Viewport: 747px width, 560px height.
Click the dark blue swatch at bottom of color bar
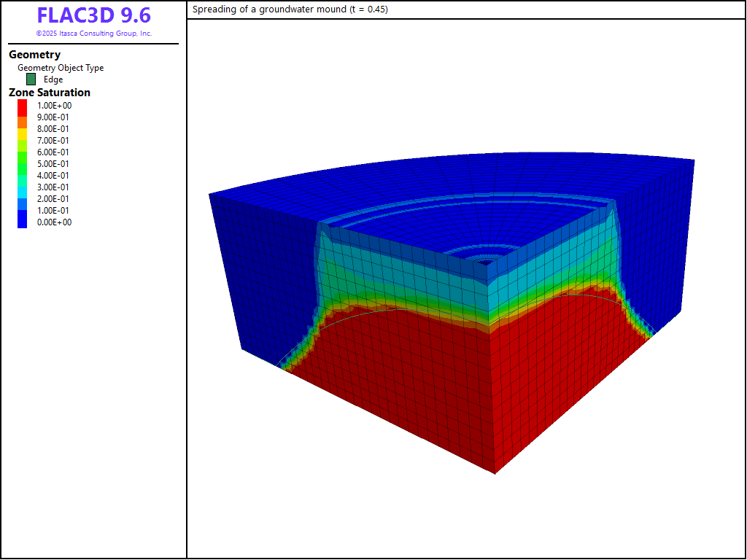(23, 222)
